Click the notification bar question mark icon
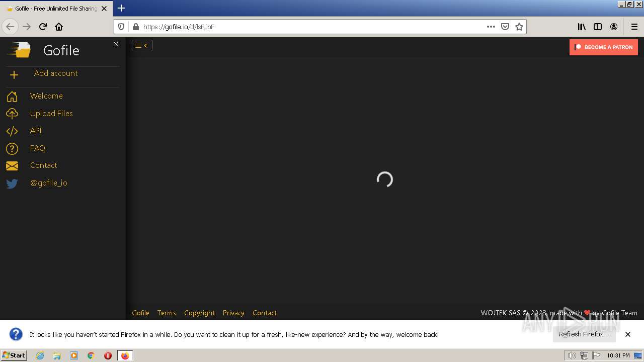This screenshot has height=362, width=644. tap(16, 334)
